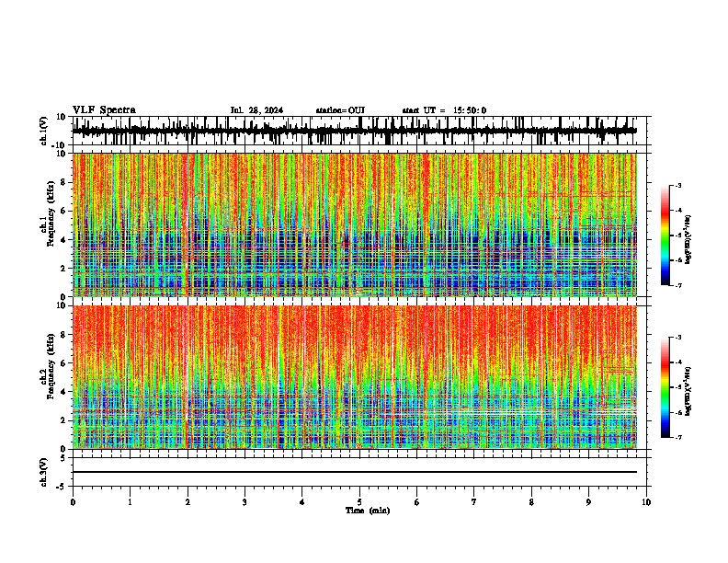Click time-axis tick label '8'
The image size is (728, 563).
click(531, 502)
